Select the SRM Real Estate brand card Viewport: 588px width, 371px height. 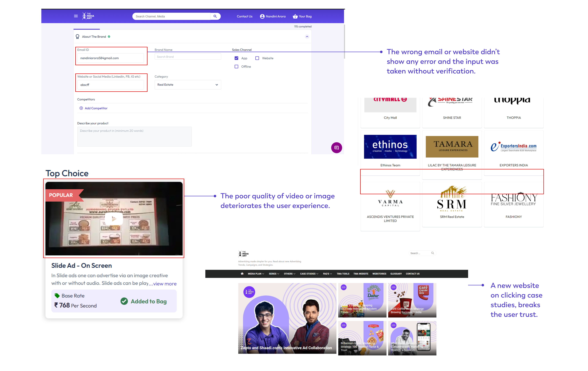click(x=452, y=204)
